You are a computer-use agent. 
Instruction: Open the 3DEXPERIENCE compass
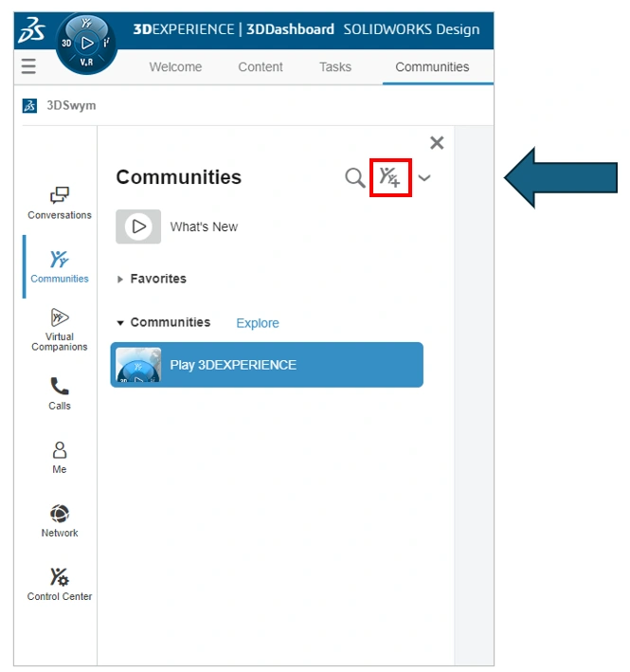[x=86, y=44]
